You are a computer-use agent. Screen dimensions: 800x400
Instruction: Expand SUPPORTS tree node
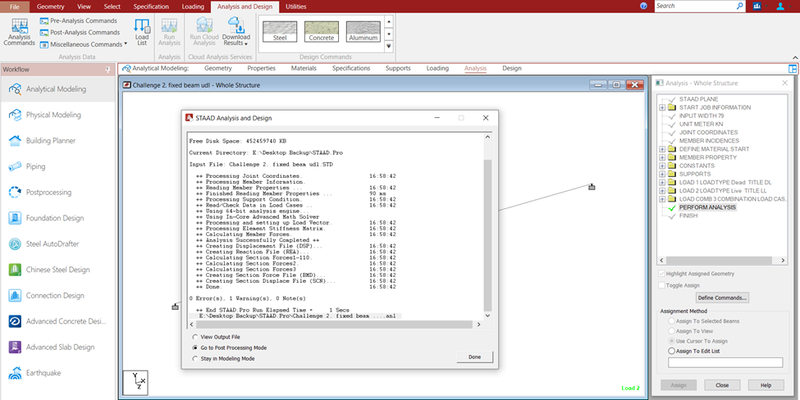(662, 174)
